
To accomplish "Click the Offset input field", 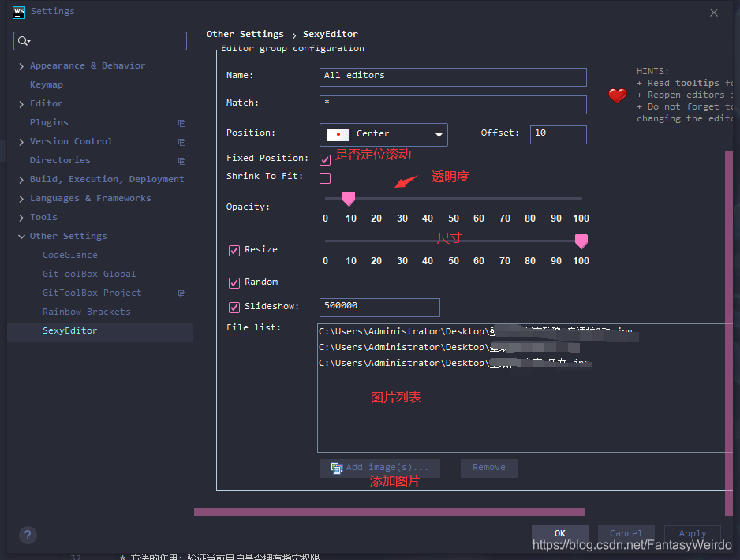I will click(x=559, y=134).
